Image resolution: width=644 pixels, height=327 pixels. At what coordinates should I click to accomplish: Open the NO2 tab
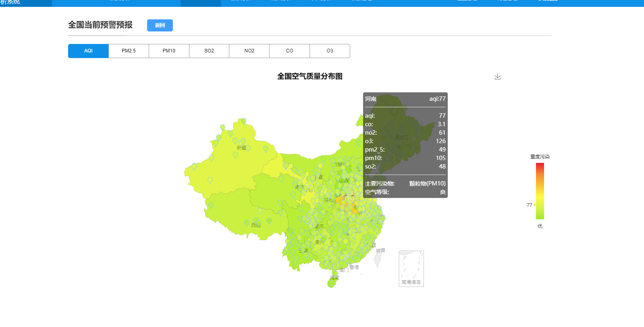click(249, 51)
